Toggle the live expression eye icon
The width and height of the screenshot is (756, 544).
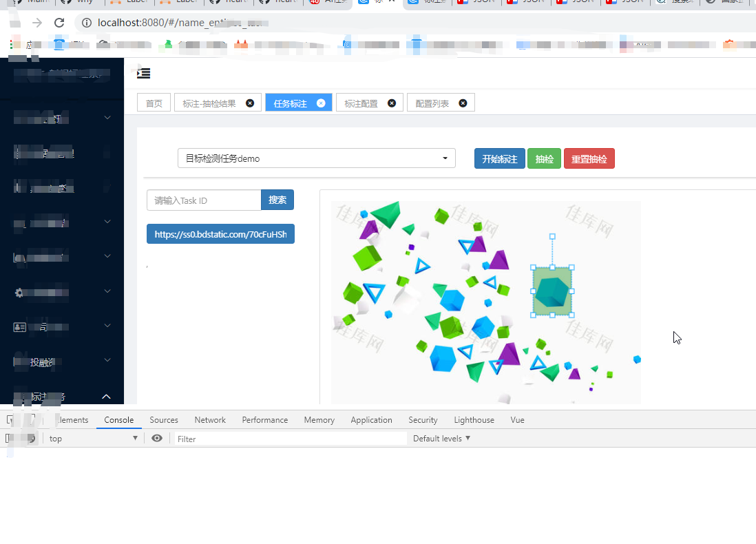pos(157,438)
